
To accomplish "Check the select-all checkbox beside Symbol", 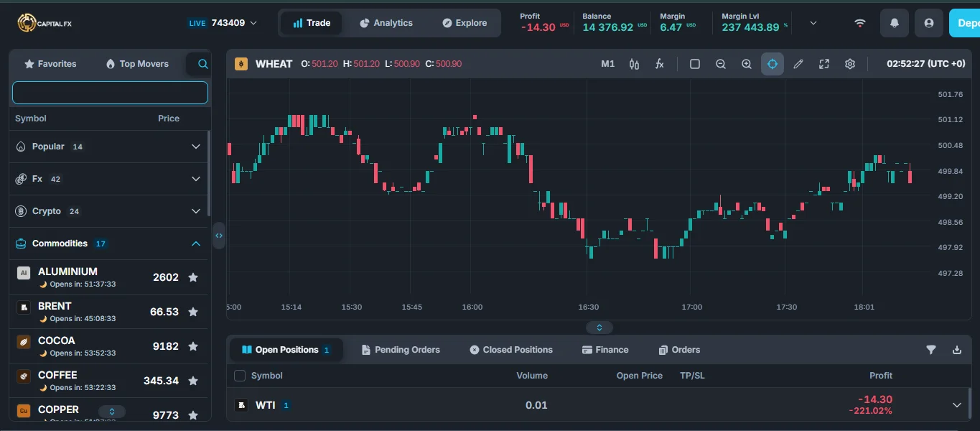I will (x=240, y=376).
